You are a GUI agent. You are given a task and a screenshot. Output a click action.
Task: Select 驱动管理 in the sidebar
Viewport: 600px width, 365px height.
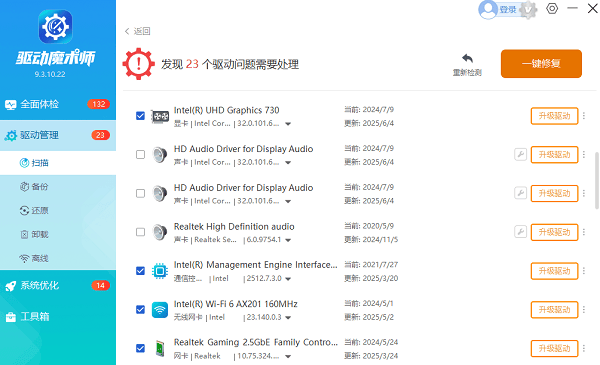point(58,135)
